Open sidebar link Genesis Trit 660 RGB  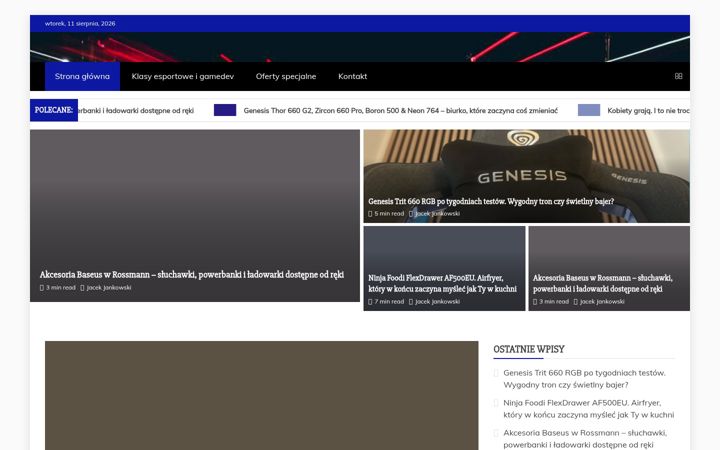(584, 379)
